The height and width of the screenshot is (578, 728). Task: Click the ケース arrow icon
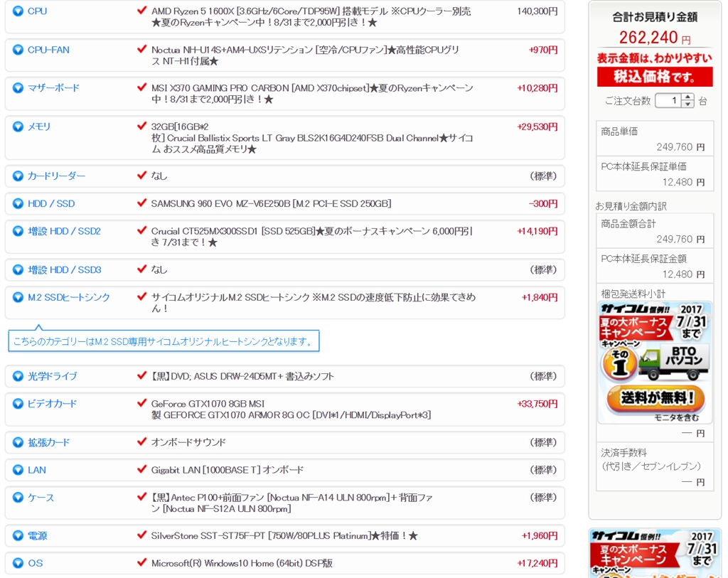tap(18, 497)
